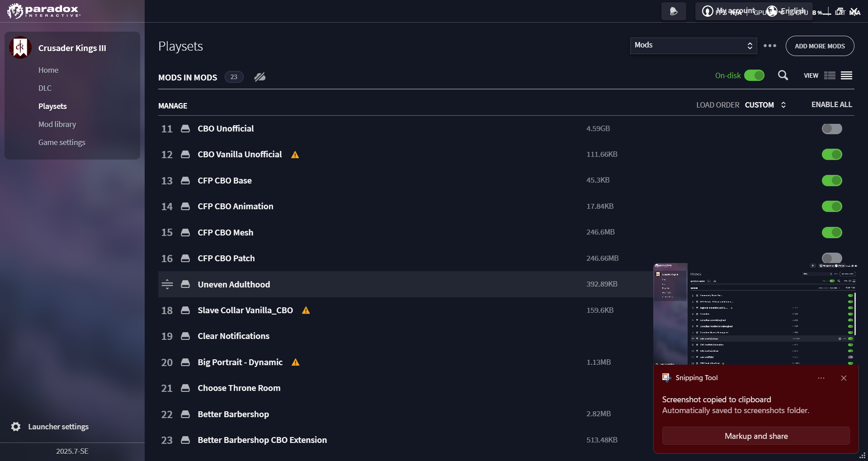Open Launcher settings label
Viewport: 868px width, 461px height.
[58, 427]
